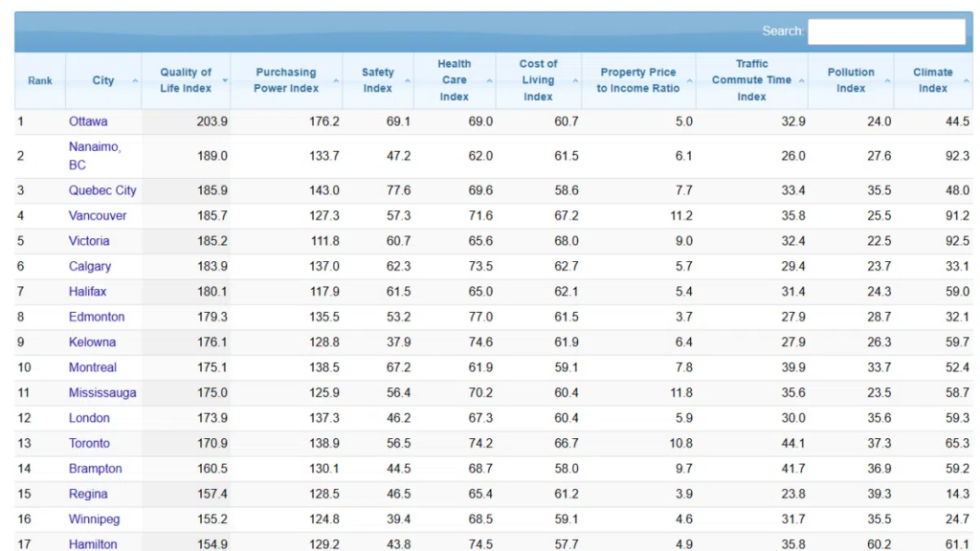Sort by Climate Index column header
Screen dimensions: 980x551
[932, 80]
